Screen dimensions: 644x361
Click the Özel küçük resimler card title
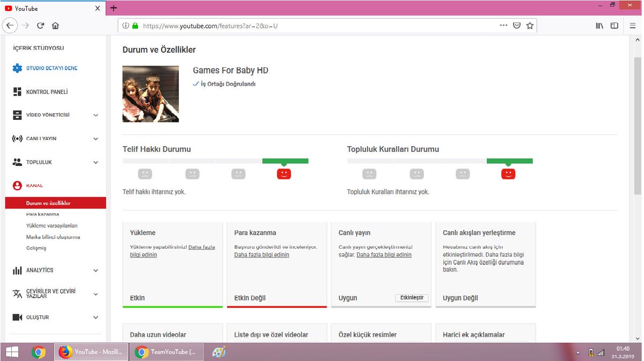[x=367, y=335]
